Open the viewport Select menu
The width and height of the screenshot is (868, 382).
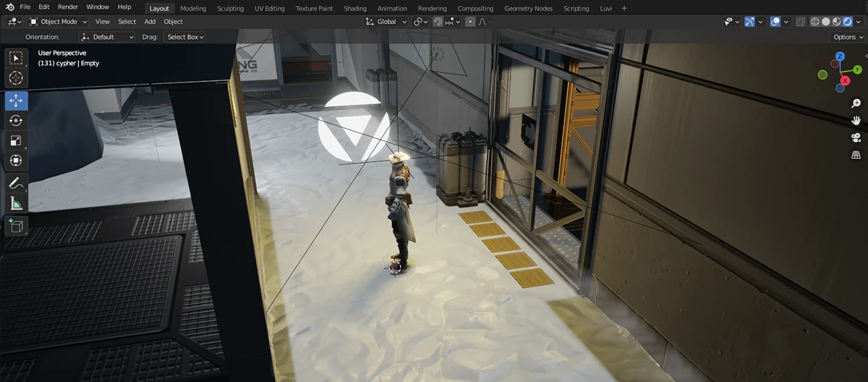coord(127,22)
